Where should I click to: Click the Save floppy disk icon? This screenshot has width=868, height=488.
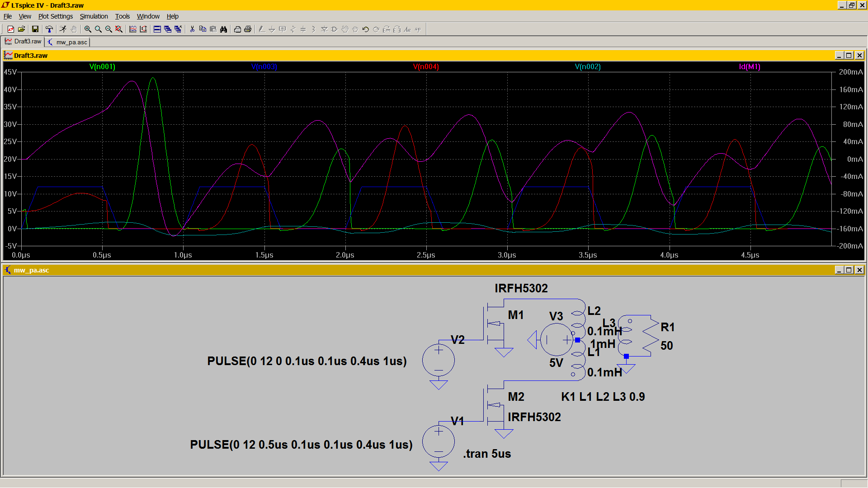coord(35,29)
